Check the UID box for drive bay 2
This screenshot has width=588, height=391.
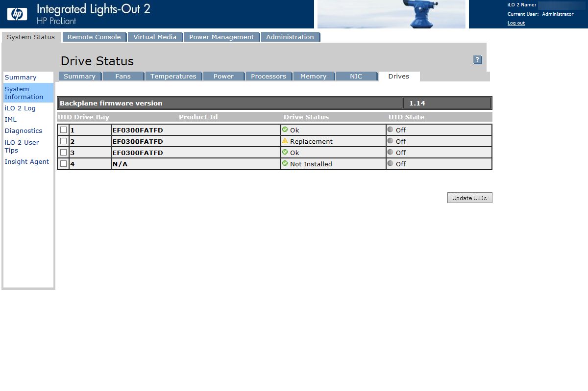[63, 141]
